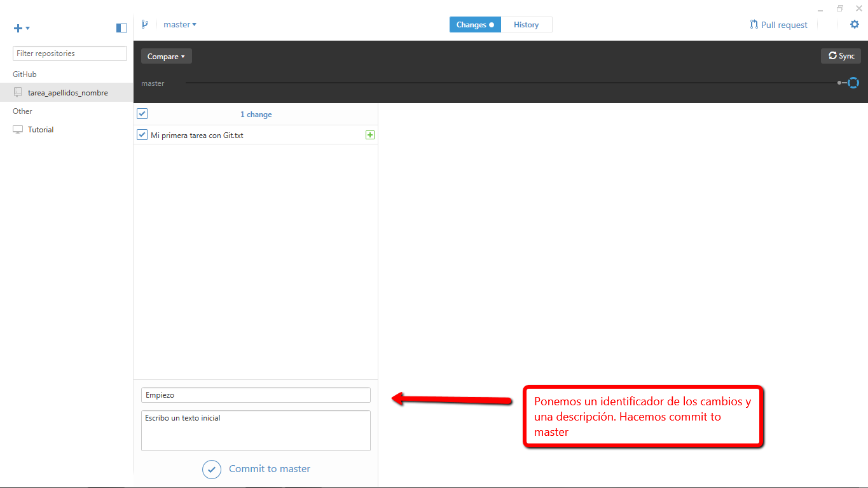
Task: Click the book icon next to tarea_apellidos_nombre
Action: [18, 93]
